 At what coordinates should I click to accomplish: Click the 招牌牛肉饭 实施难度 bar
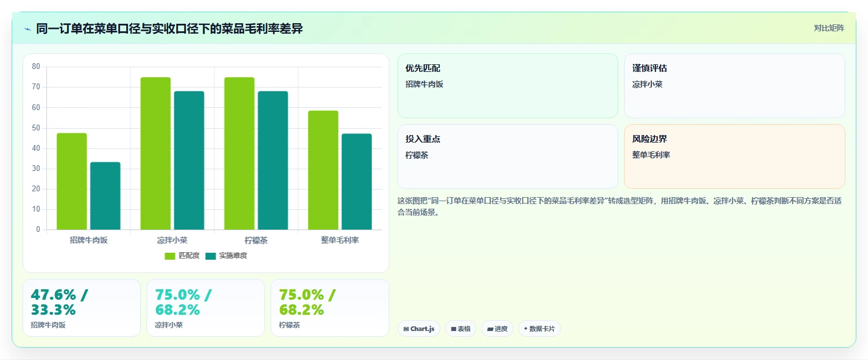pos(105,196)
